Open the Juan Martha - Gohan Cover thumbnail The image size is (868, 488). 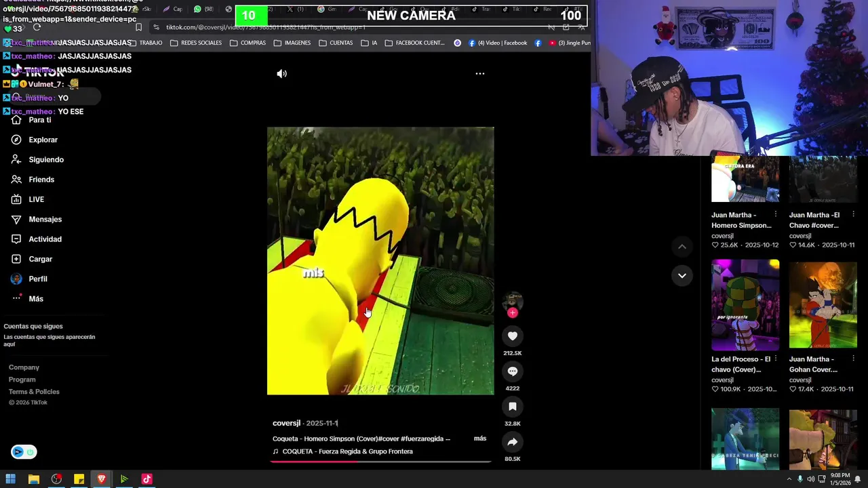pos(823,305)
